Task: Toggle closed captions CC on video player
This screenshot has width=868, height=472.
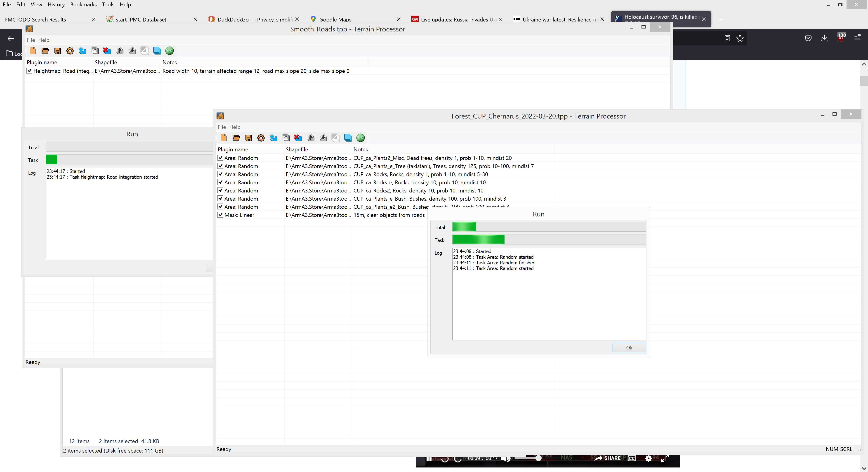Action: [x=632, y=458]
